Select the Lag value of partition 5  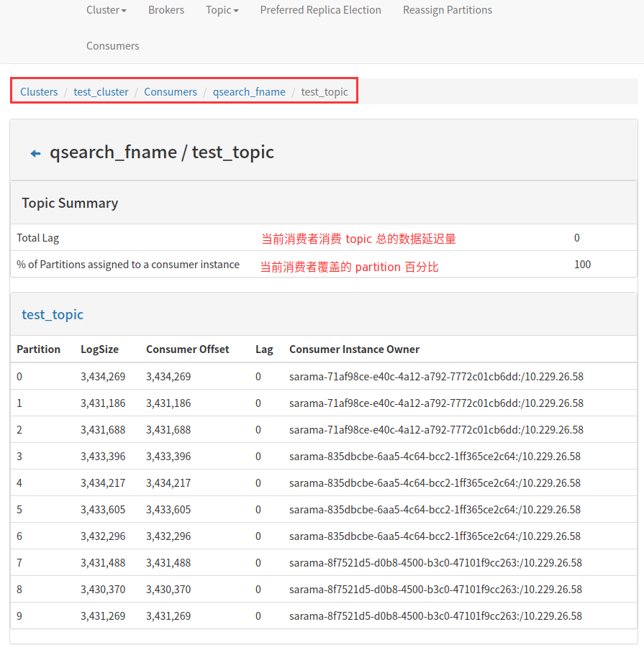[258, 509]
